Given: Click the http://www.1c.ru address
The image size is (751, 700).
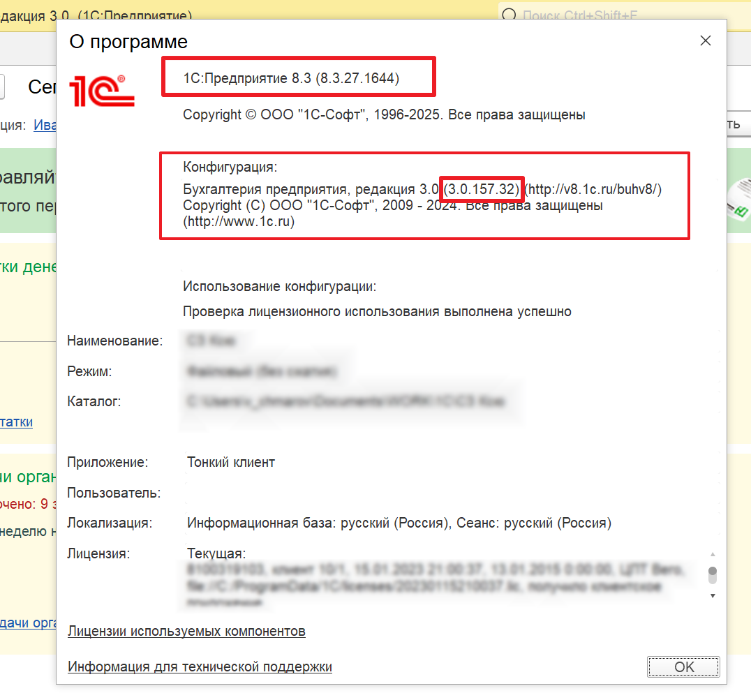Looking at the screenshot, I should (x=239, y=222).
